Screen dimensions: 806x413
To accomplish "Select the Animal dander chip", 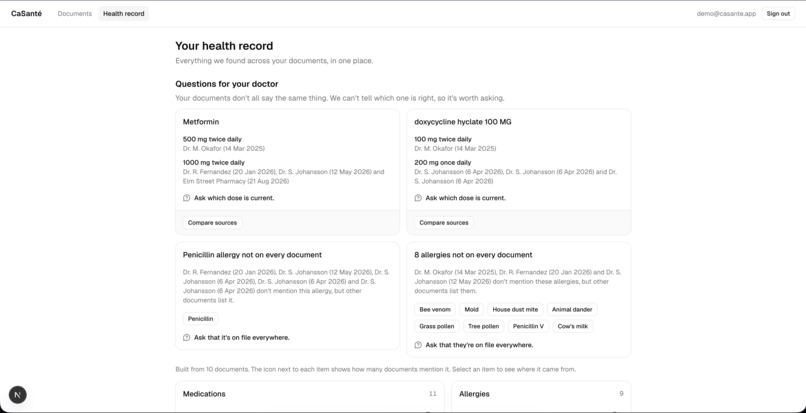I will pos(572,310).
